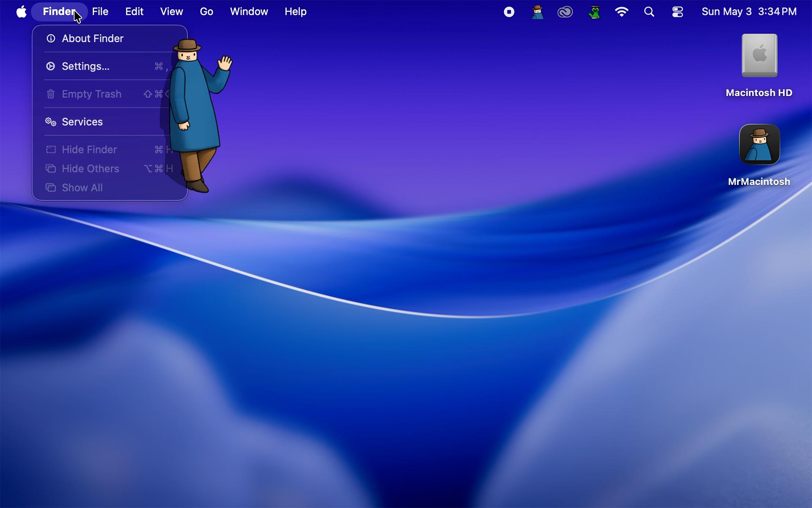Open the File menu

click(100, 12)
